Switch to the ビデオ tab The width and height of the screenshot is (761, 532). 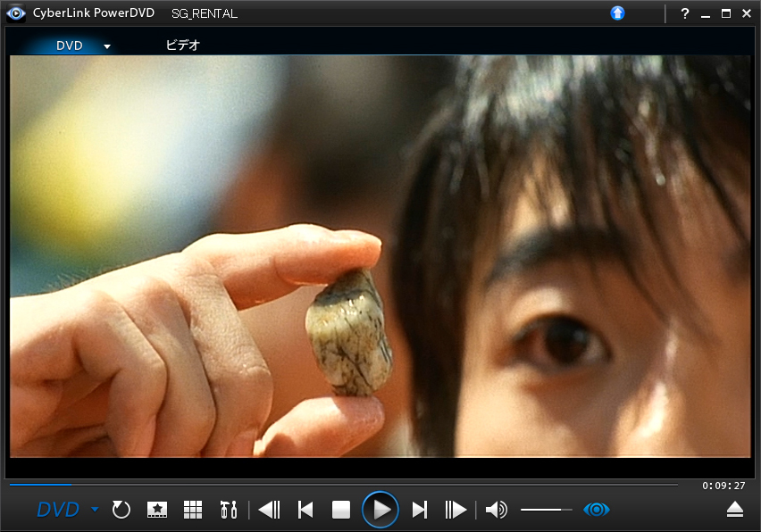pos(183,46)
